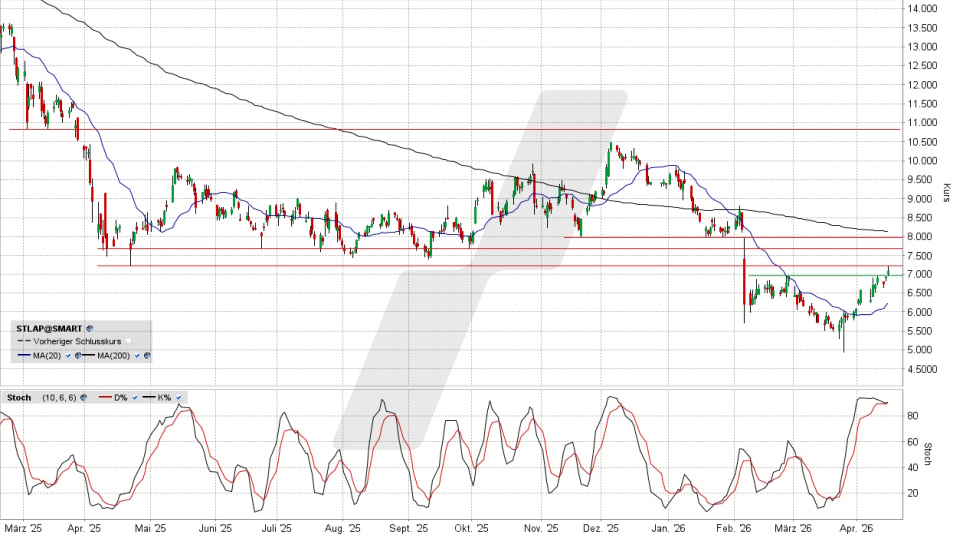Open the MA(200) settings icon
Viewport: 960px width, 540px height.
pos(147,356)
